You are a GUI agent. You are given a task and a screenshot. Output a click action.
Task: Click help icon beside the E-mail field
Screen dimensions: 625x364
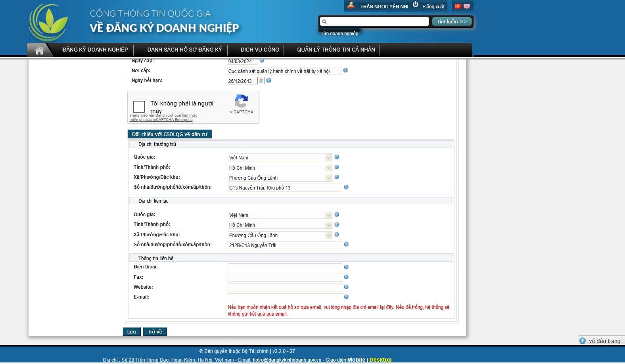[346, 297]
